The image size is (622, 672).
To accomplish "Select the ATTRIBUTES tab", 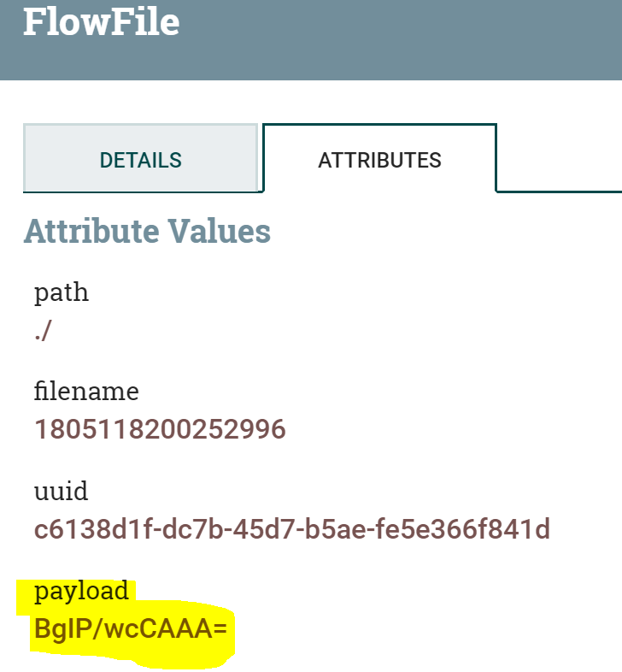I will pos(379,160).
